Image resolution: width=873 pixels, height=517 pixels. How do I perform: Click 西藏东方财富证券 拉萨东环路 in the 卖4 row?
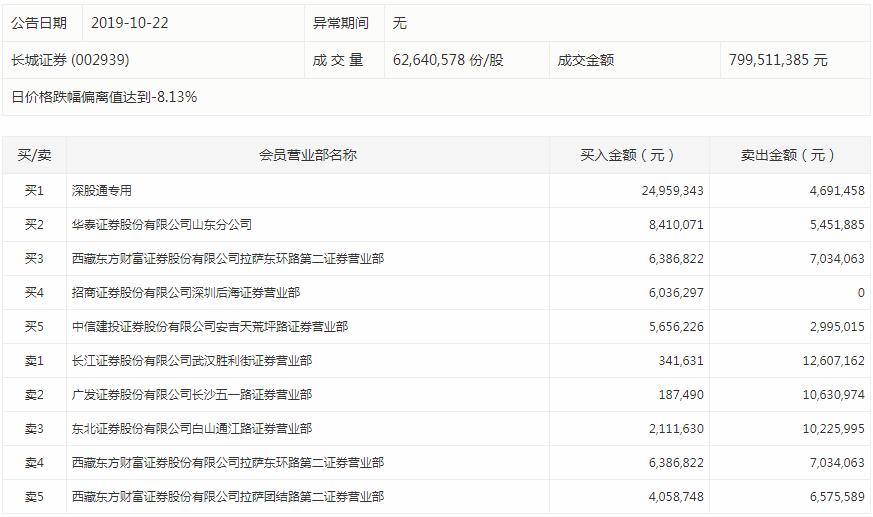pos(228,462)
